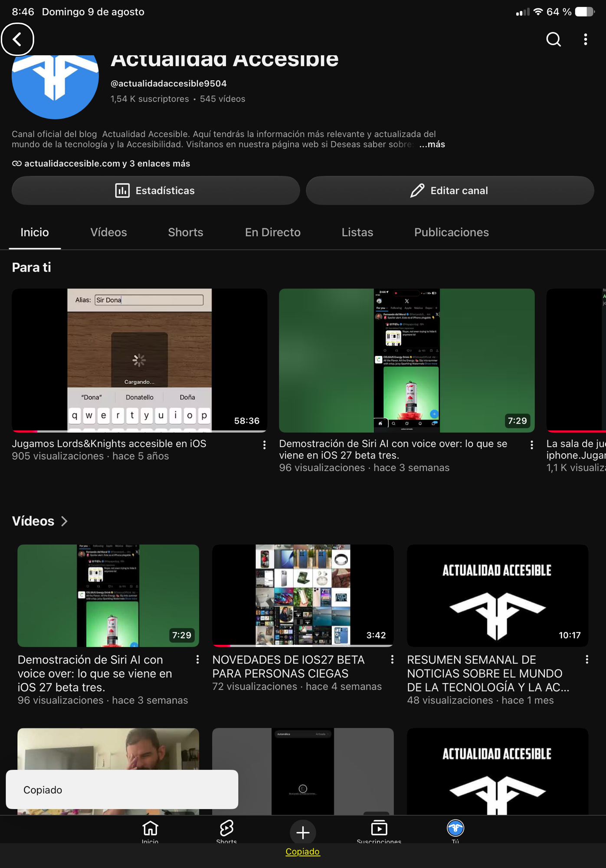Viewport: 606px width, 868px height.
Task: Play Para ti Siri AI demo thumbnail
Action: pos(407,360)
